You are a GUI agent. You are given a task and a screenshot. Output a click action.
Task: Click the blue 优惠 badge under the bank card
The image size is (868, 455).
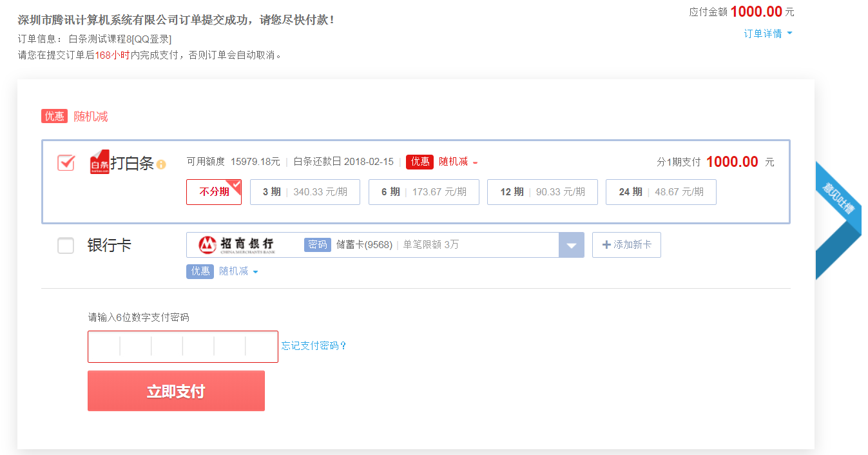pyautogui.click(x=200, y=271)
